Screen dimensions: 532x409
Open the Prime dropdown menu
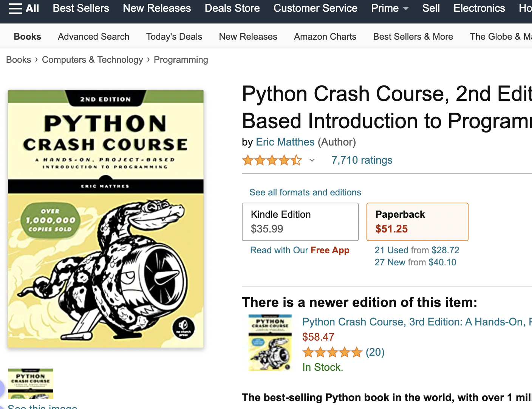390,8
